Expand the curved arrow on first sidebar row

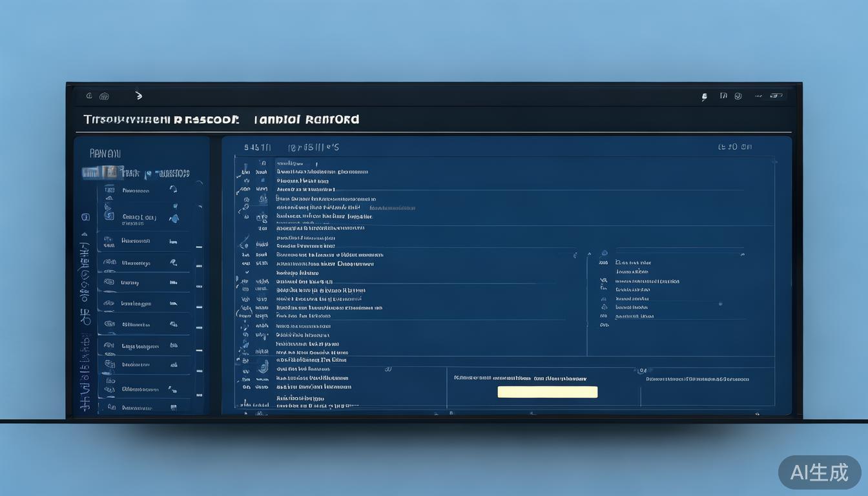tap(172, 189)
